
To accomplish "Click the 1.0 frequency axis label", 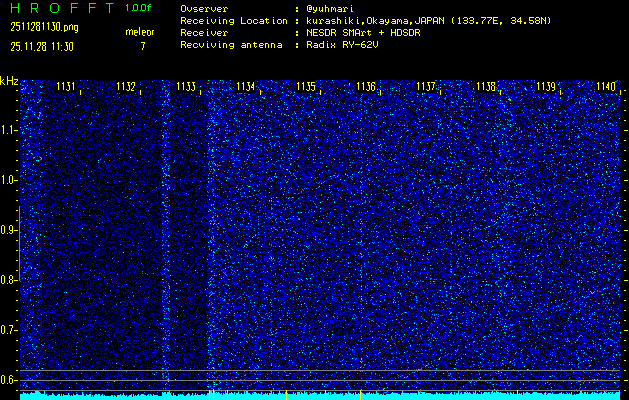I will (8, 181).
